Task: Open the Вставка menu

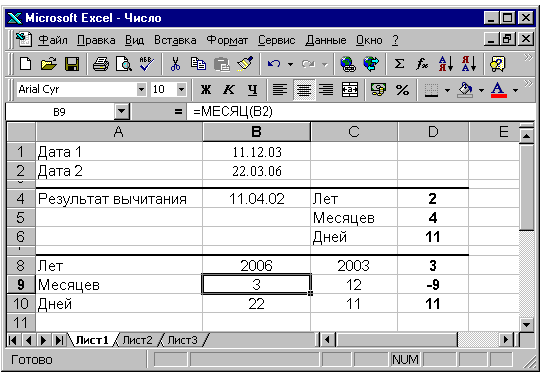Action: click(175, 40)
